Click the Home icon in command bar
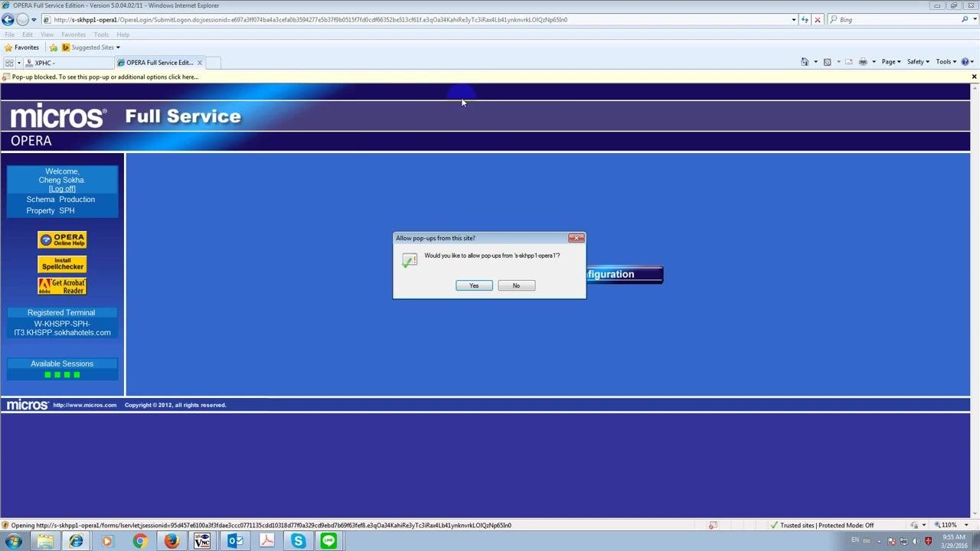Image resolution: width=980 pixels, height=551 pixels. tap(805, 62)
